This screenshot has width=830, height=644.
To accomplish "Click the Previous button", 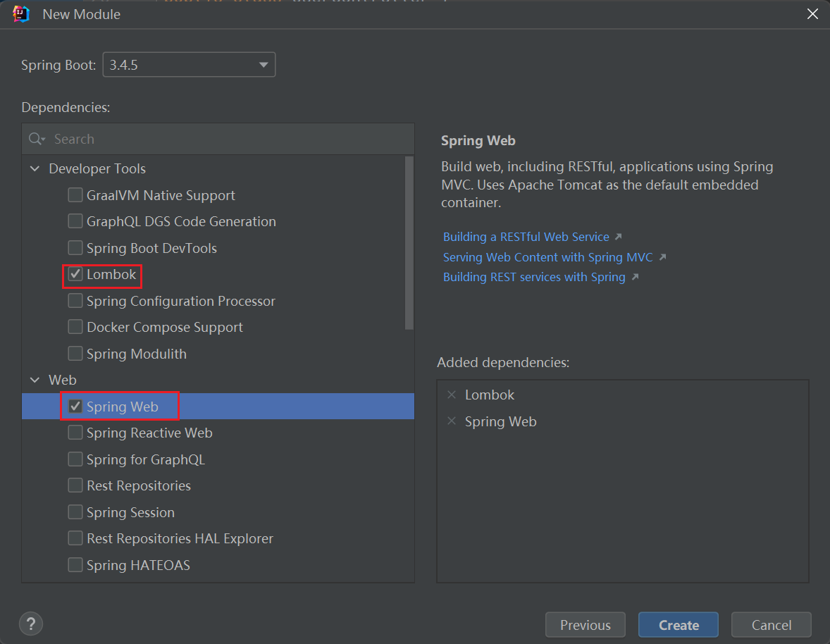I will pos(585,624).
